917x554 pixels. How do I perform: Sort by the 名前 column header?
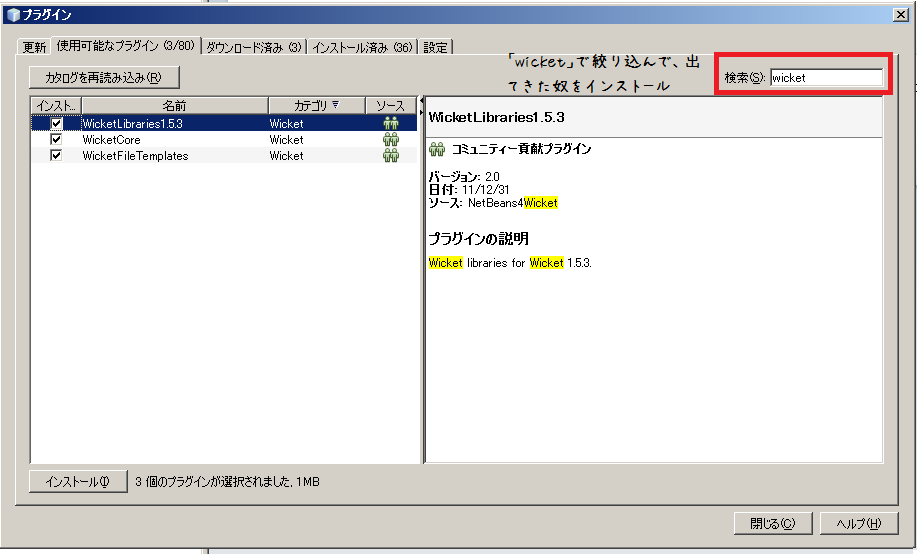click(174, 105)
